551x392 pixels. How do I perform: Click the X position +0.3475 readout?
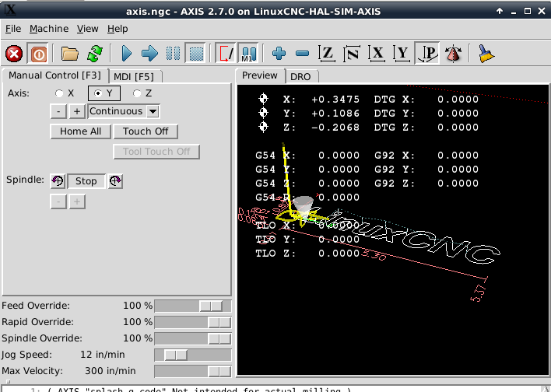(x=335, y=100)
